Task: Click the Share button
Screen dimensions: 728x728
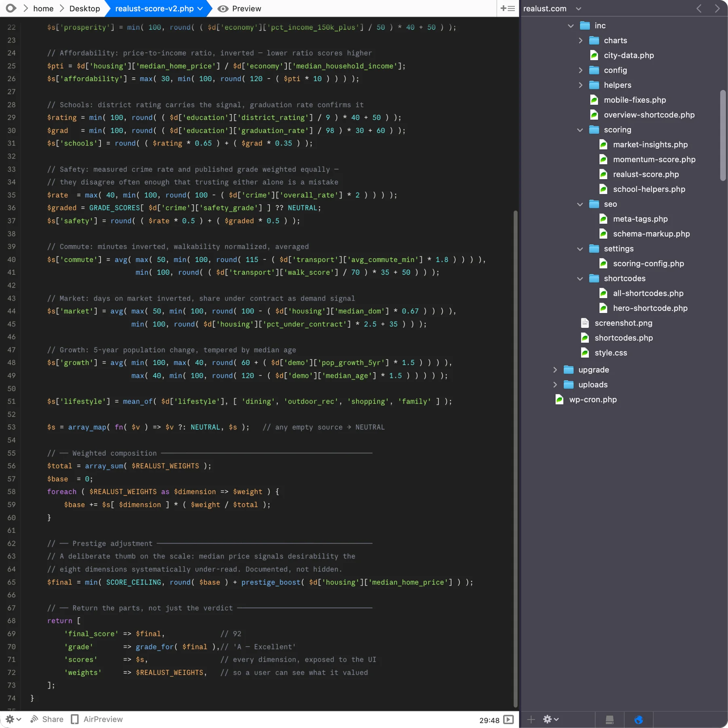Action: pos(47,719)
